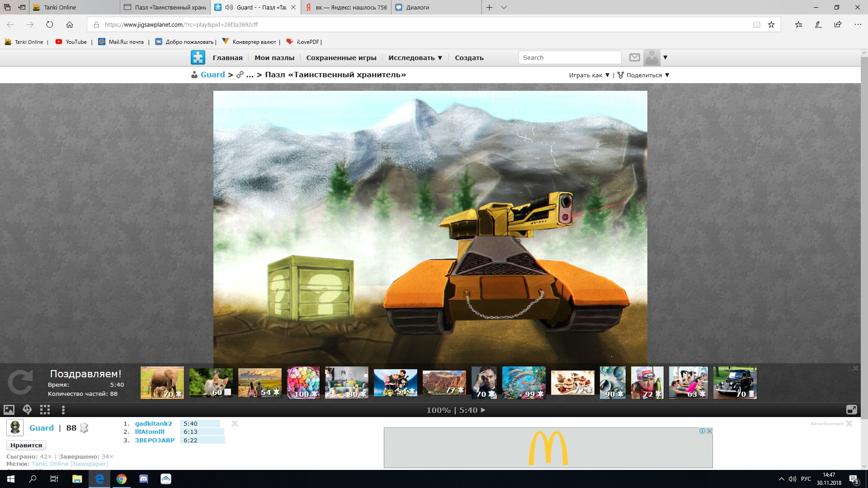Click the Создать menu item
Image resolution: width=868 pixels, height=488 pixels.
(x=469, y=58)
